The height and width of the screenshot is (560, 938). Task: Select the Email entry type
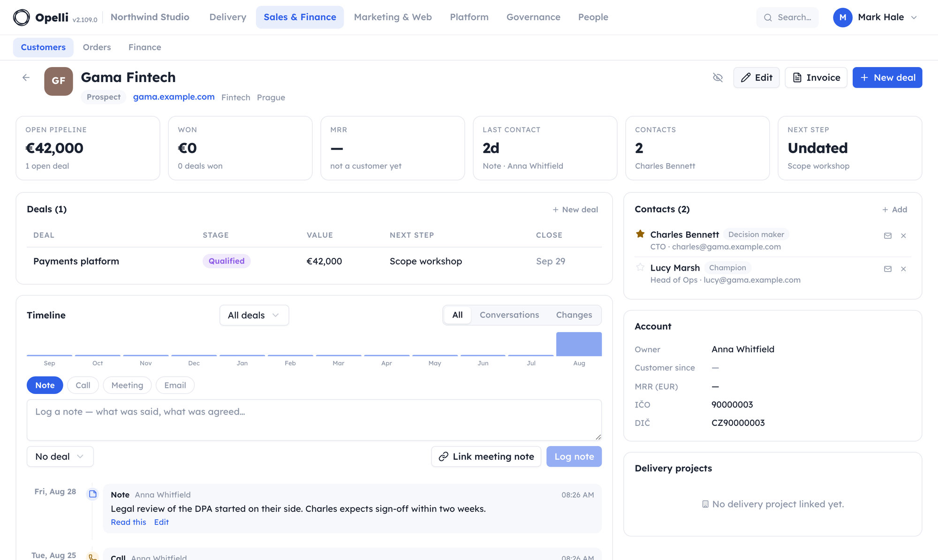[x=175, y=386]
